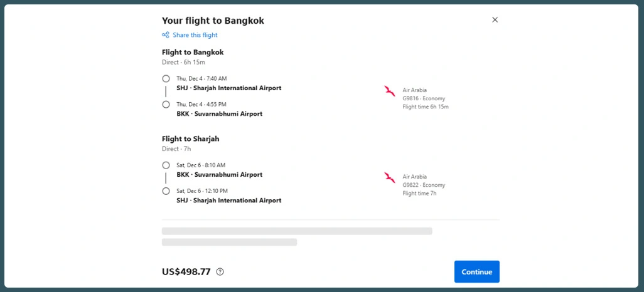Click the SHJ arrival circle marker on Dec 6
Screen dimensions: 644x292
pos(166,191)
